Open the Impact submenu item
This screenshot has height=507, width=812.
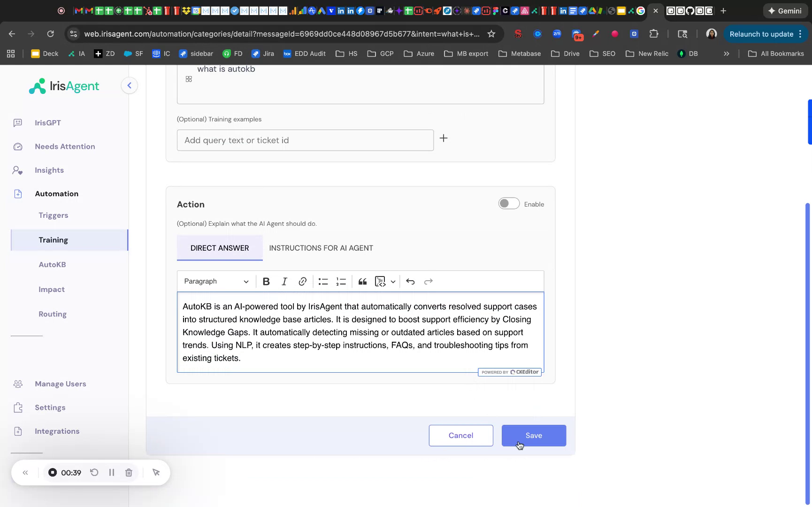(x=52, y=289)
